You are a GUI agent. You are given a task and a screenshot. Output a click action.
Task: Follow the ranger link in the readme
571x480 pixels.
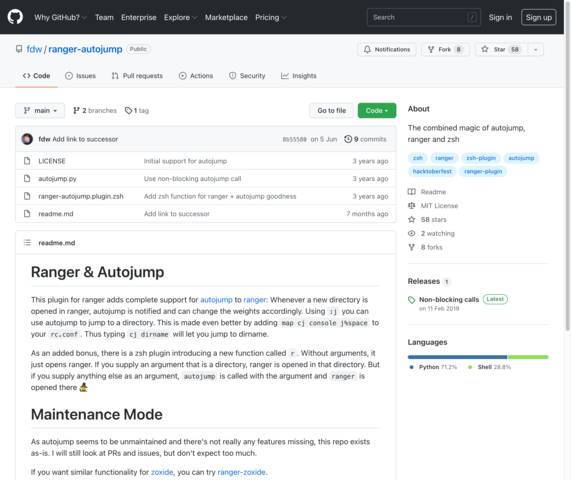[x=255, y=300]
